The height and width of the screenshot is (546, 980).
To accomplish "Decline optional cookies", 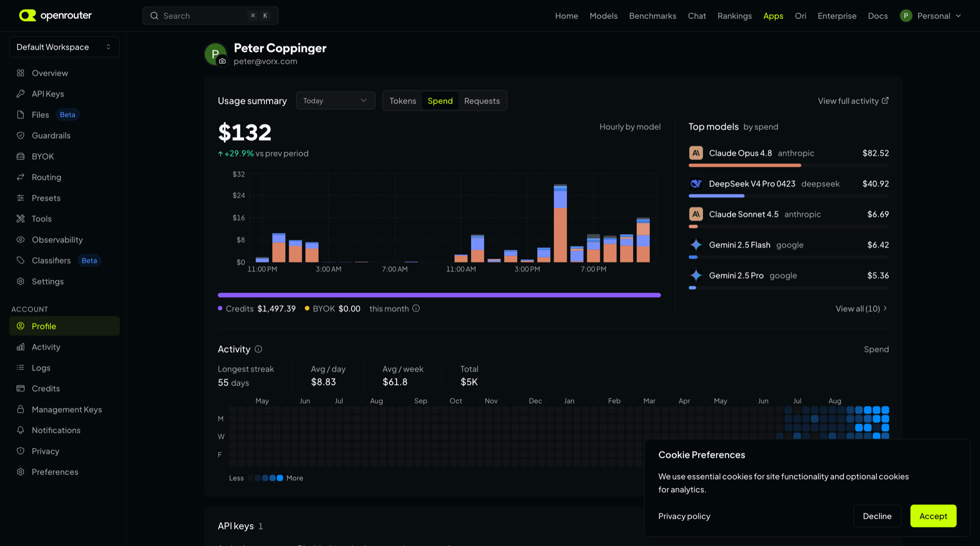I will click(877, 516).
